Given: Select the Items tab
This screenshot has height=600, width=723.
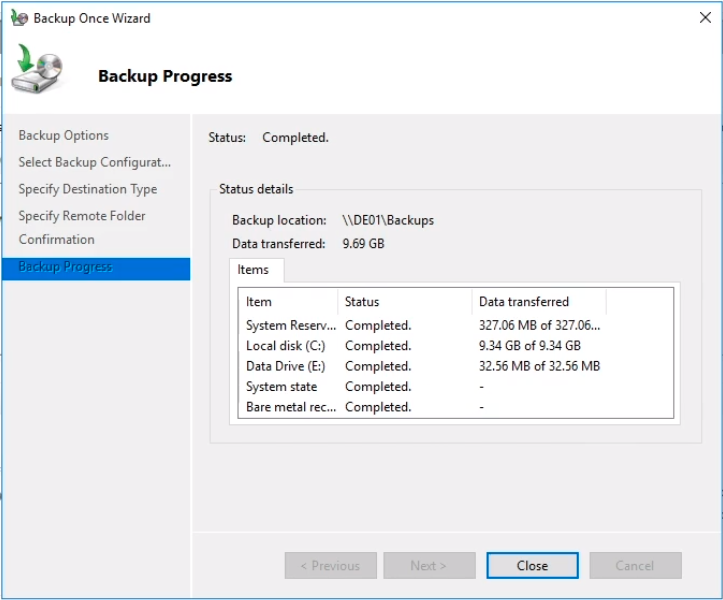Looking at the screenshot, I should pos(256,270).
